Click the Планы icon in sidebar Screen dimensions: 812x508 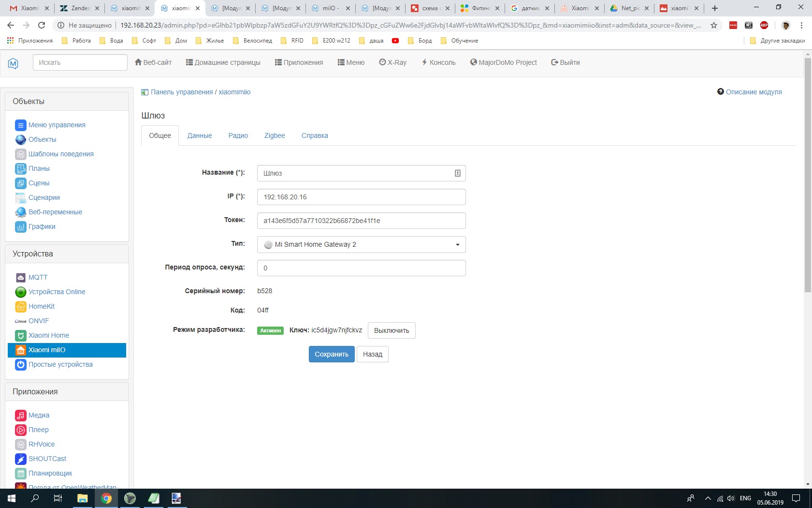click(x=20, y=169)
